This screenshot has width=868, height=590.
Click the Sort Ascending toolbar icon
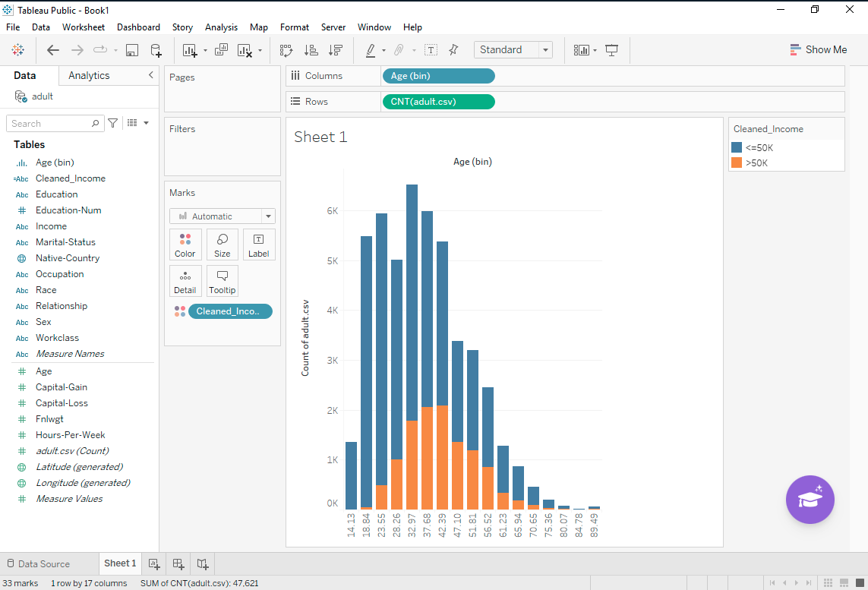[x=311, y=49]
